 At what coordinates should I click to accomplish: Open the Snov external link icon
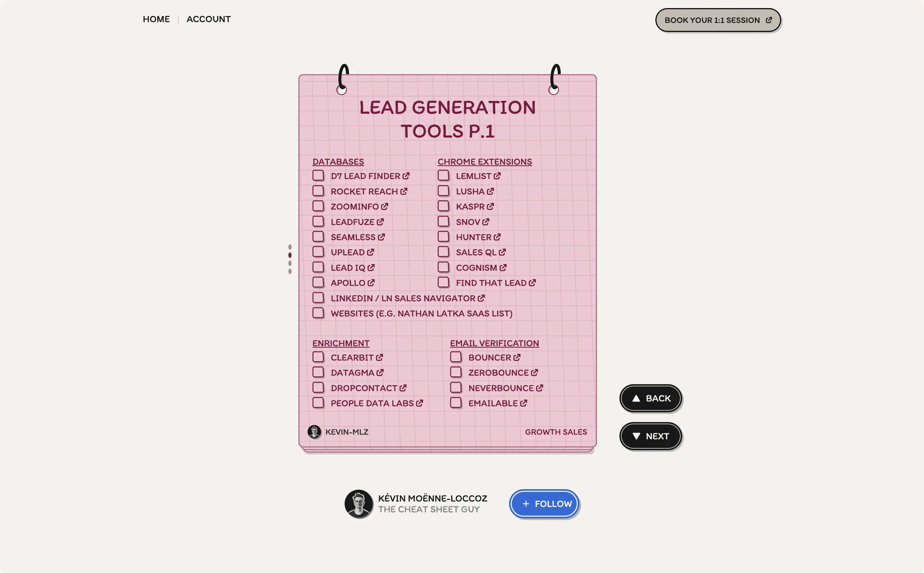click(x=486, y=221)
